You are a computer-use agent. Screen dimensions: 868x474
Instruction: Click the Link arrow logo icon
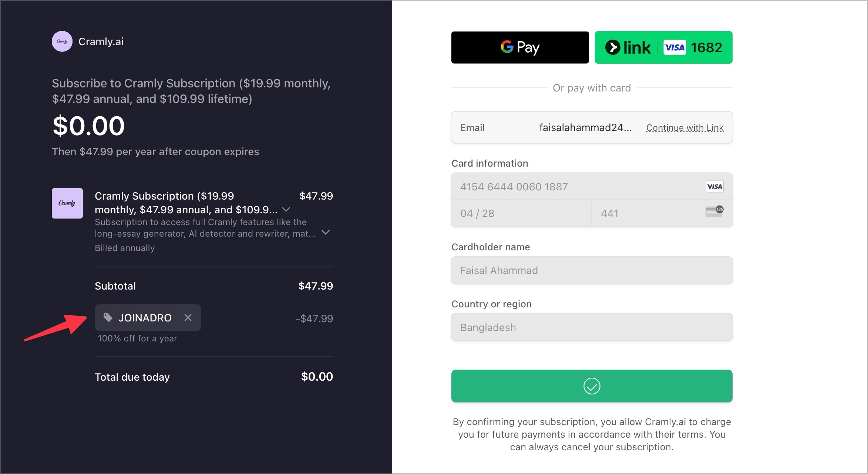613,47
